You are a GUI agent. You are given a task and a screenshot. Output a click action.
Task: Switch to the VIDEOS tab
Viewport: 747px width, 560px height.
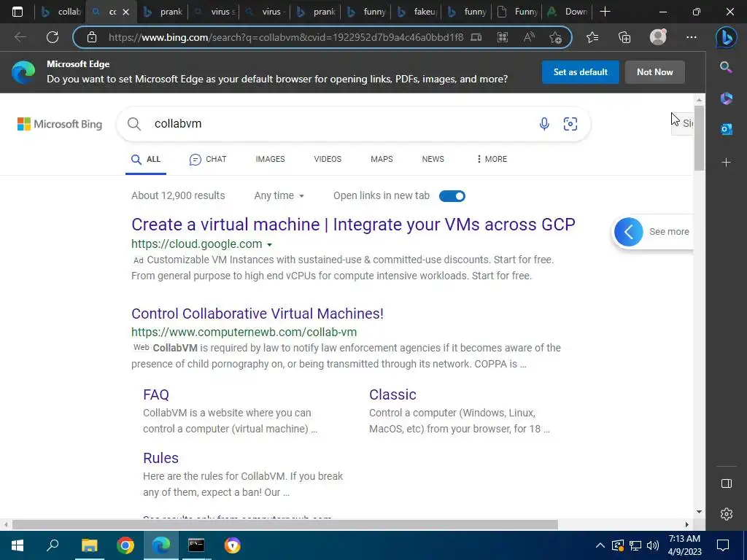pos(328,159)
